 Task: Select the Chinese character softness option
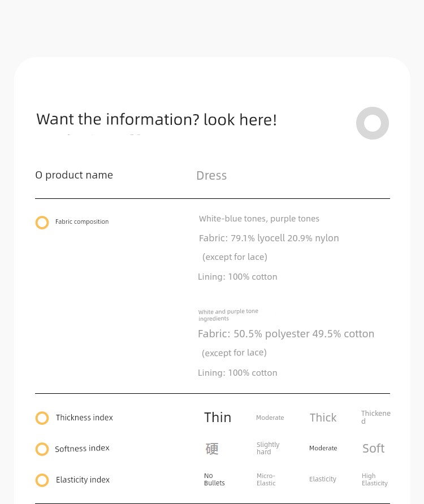click(x=212, y=449)
